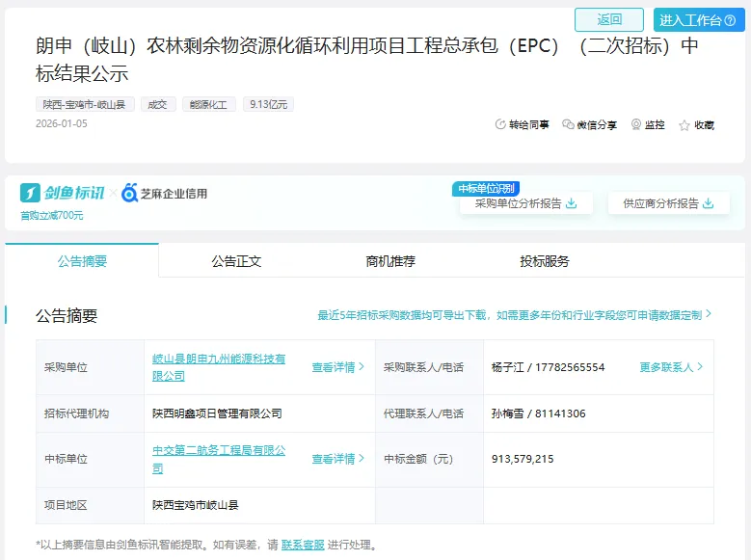Click the 能源化工 tag
751x560 pixels.
(208, 104)
